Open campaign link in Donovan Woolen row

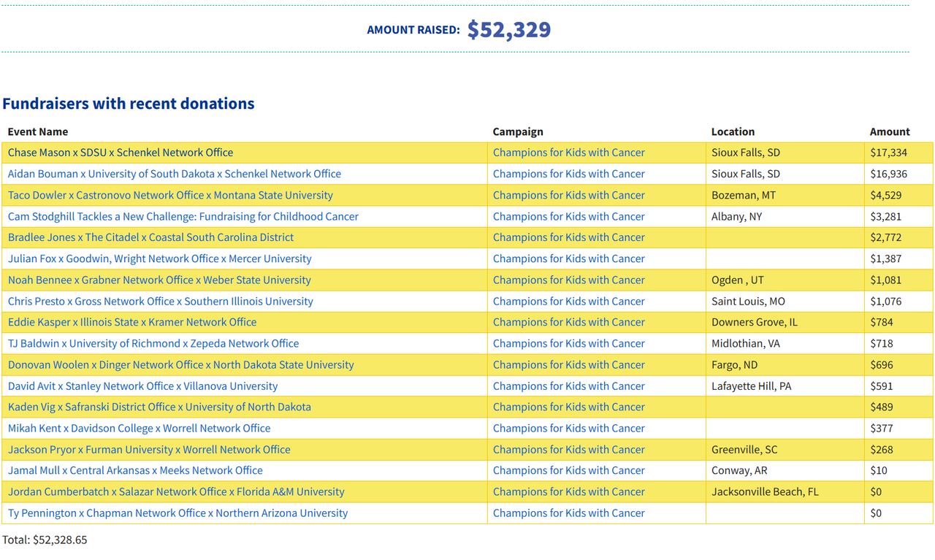pyautogui.click(x=569, y=364)
